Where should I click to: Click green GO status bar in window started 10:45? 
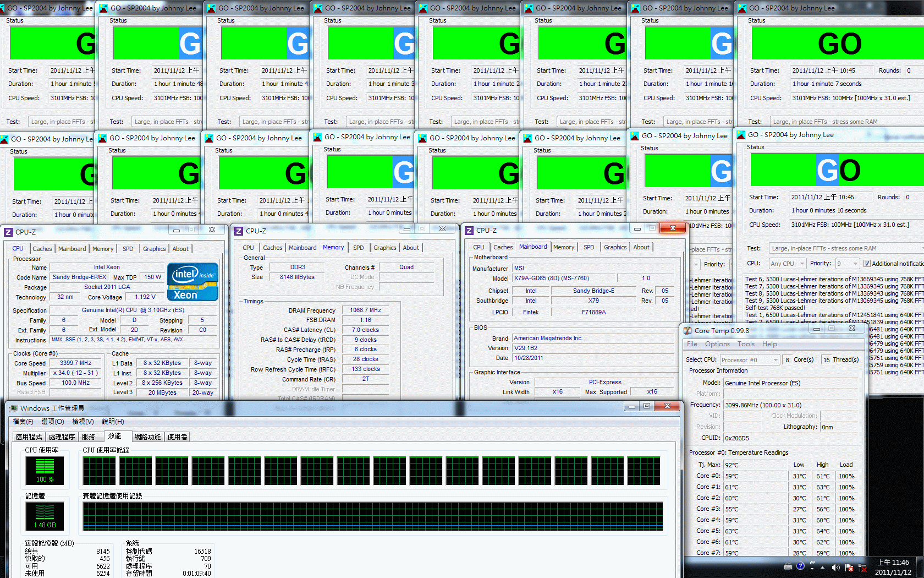coord(838,43)
